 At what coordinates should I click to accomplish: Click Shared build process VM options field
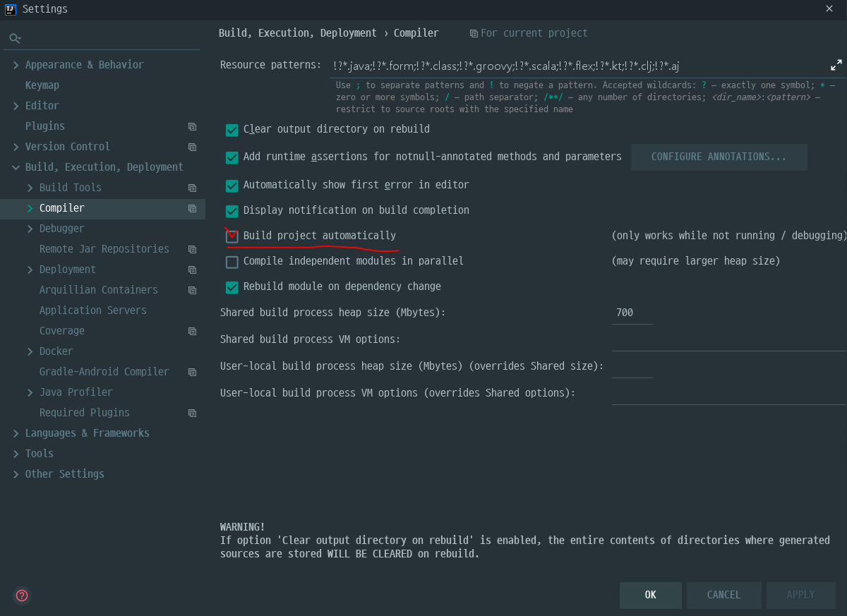point(728,340)
